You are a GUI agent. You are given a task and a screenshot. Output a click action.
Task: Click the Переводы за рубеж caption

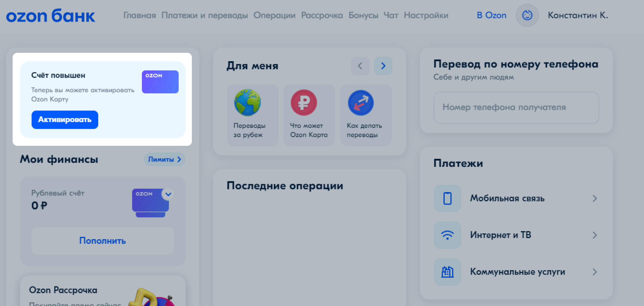249,130
